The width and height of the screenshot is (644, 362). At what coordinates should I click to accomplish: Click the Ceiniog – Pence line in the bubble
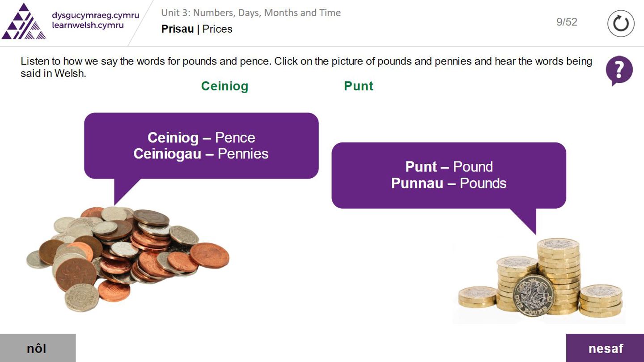pyautogui.click(x=201, y=137)
